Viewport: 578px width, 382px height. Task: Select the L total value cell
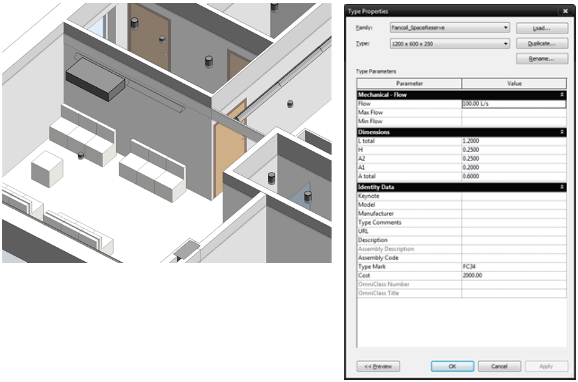click(x=514, y=141)
